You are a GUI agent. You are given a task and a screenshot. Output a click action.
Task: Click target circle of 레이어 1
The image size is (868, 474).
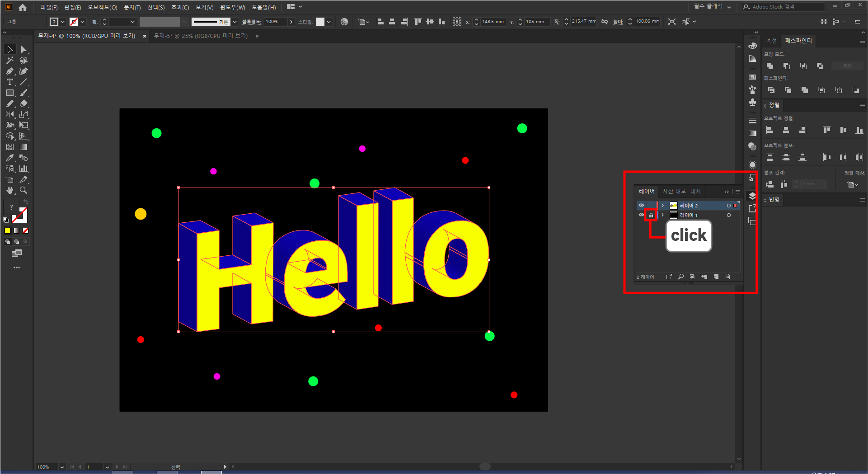728,215
